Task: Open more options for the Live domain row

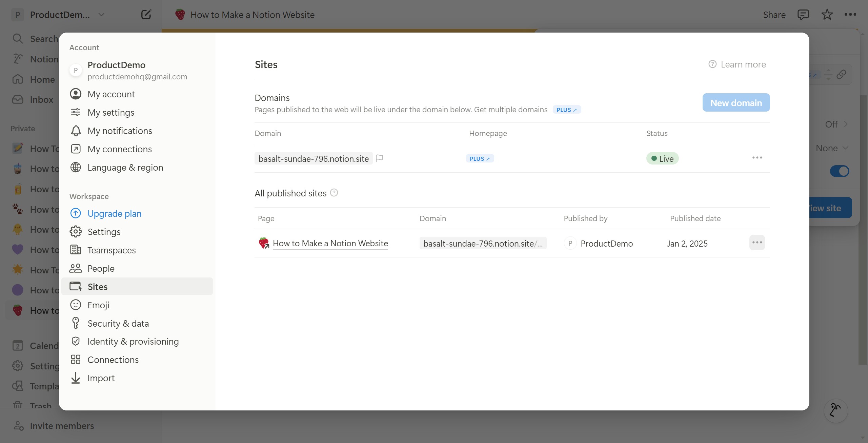Action: (x=757, y=158)
